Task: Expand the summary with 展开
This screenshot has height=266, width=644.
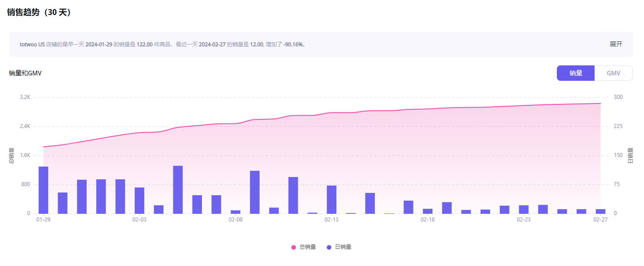Action: click(x=615, y=44)
